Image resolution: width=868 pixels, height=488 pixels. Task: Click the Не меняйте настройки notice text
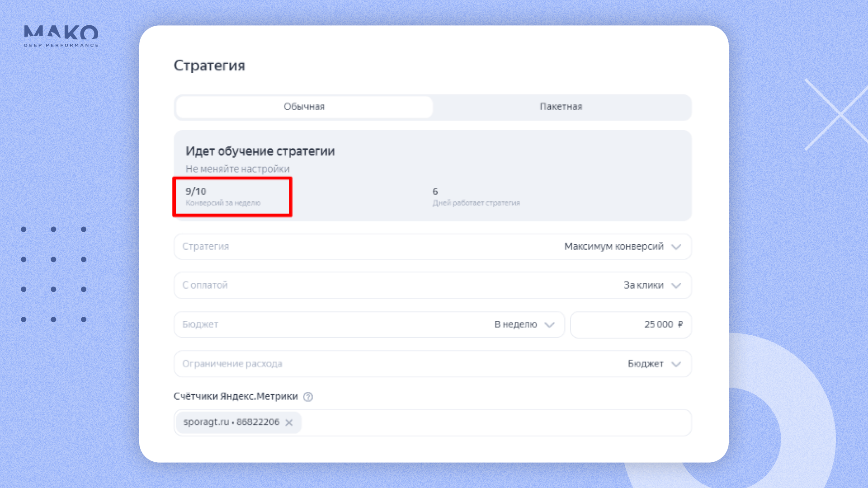tap(237, 169)
